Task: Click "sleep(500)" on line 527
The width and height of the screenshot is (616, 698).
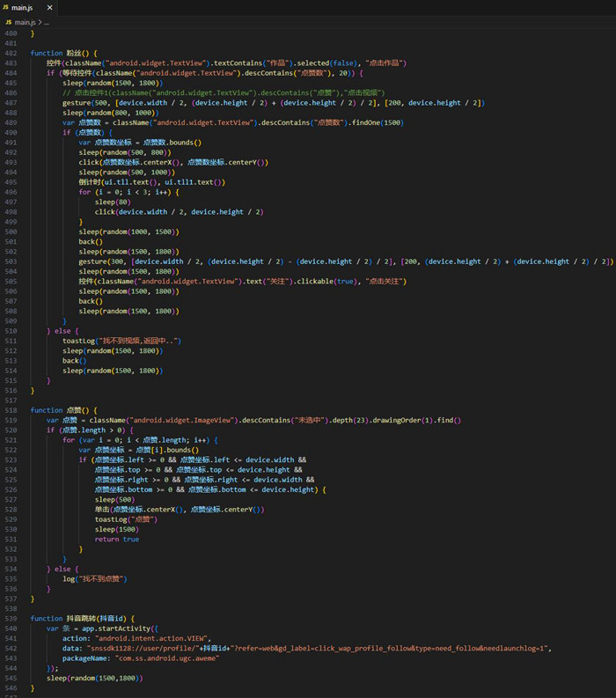Action: click(114, 500)
